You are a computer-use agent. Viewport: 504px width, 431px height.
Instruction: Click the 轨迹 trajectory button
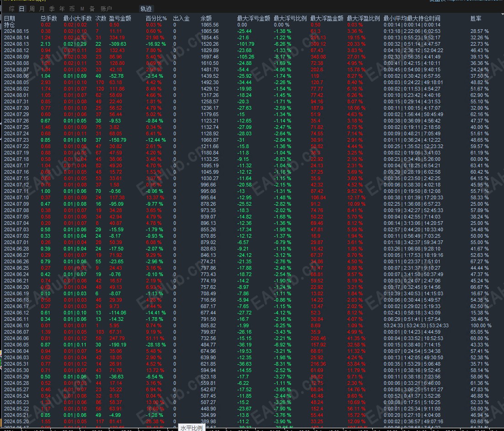tap(146, 9)
